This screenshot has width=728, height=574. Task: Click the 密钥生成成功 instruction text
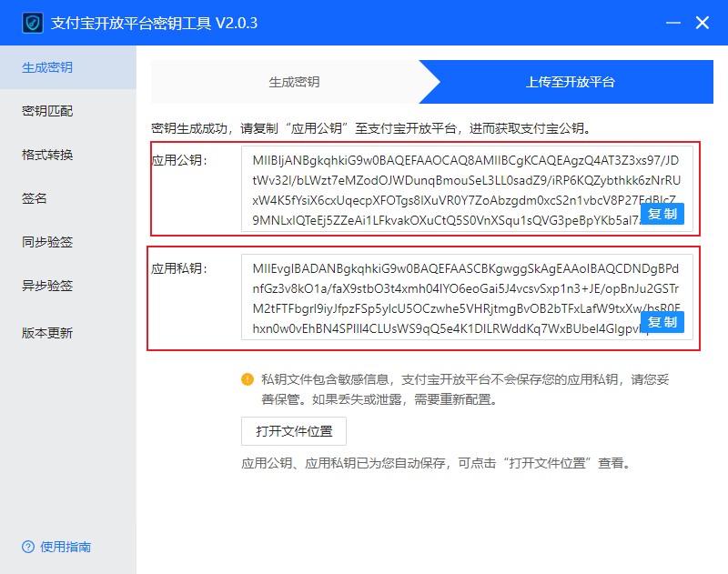(371, 128)
